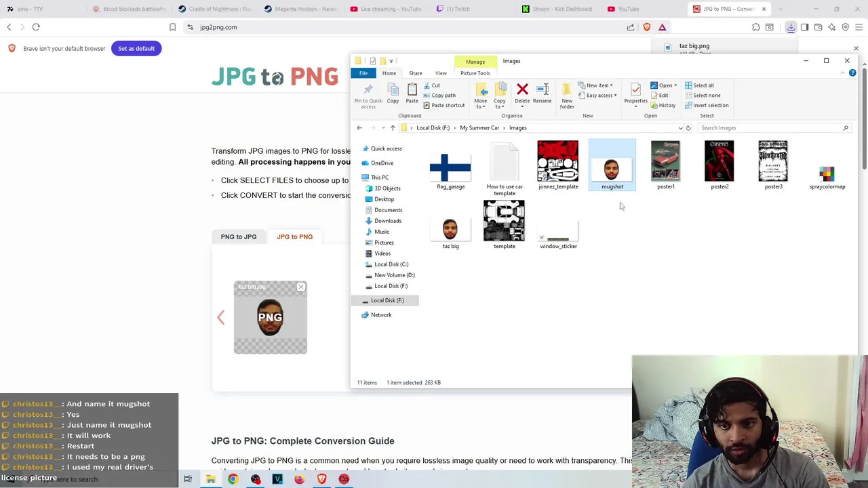
Task: Select jonnez_template image file
Action: (x=558, y=165)
